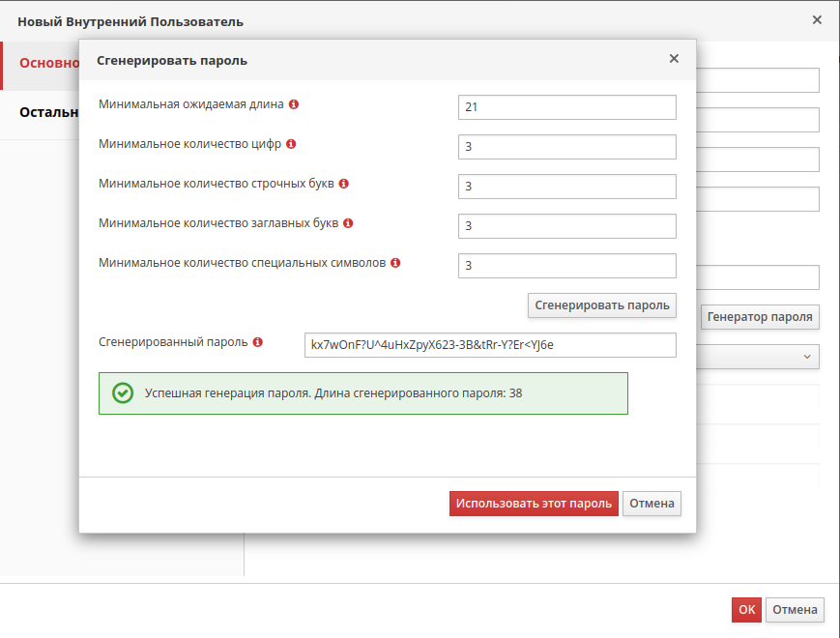The width and height of the screenshot is (840, 638).
Task: Click info icon next to minimum expected length
Action: [x=294, y=104]
